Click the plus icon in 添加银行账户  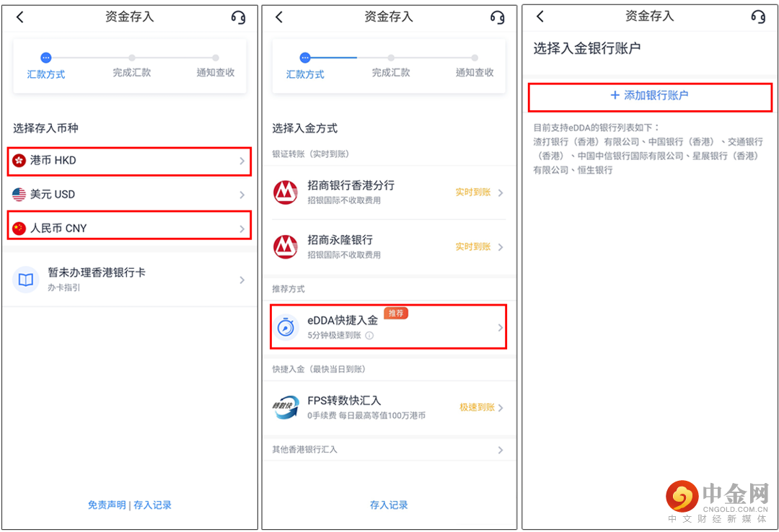[x=615, y=95]
